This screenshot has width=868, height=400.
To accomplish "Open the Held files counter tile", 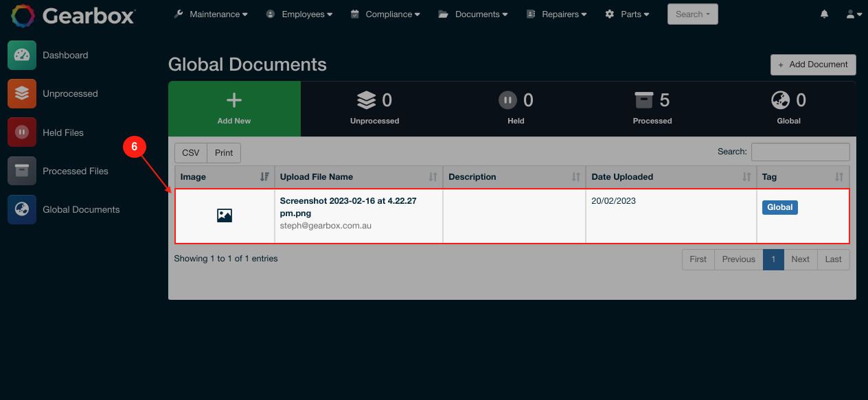I will pyautogui.click(x=516, y=108).
